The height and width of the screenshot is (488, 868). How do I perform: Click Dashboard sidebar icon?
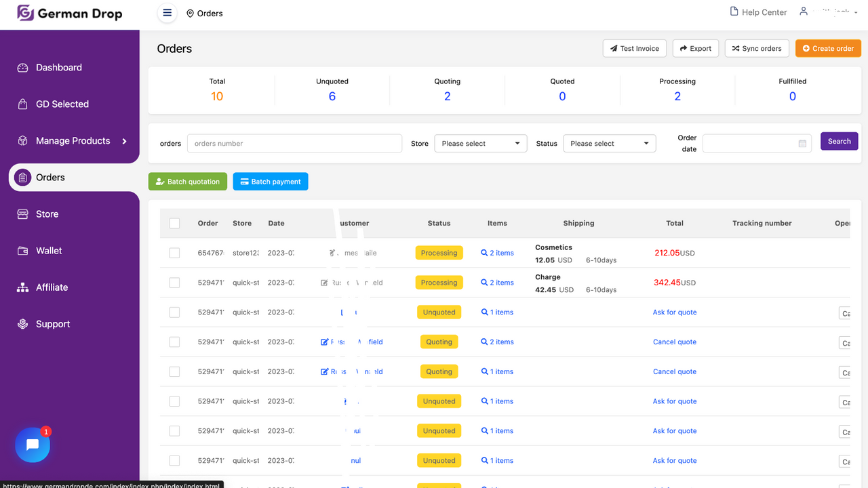[x=22, y=68]
